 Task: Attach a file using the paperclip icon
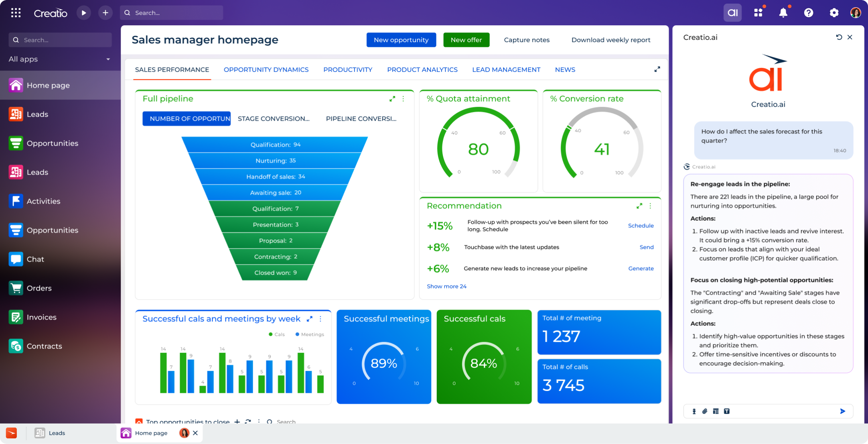pyautogui.click(x=705, y=411)
